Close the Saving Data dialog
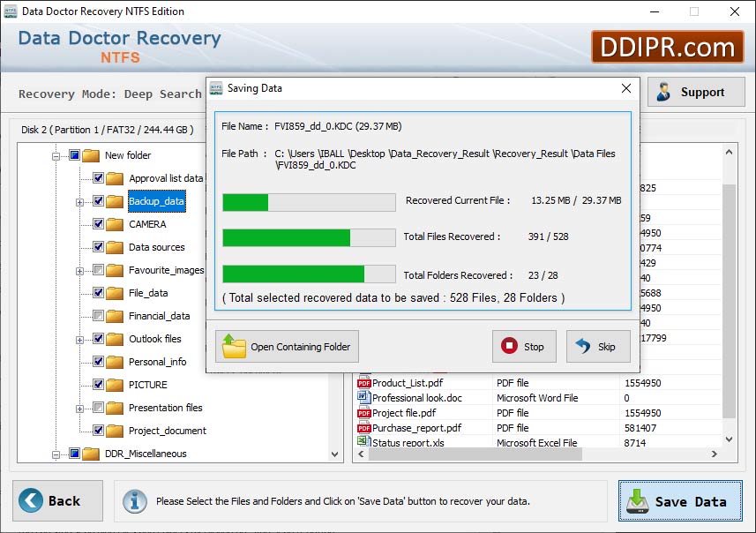 (625, 88)
